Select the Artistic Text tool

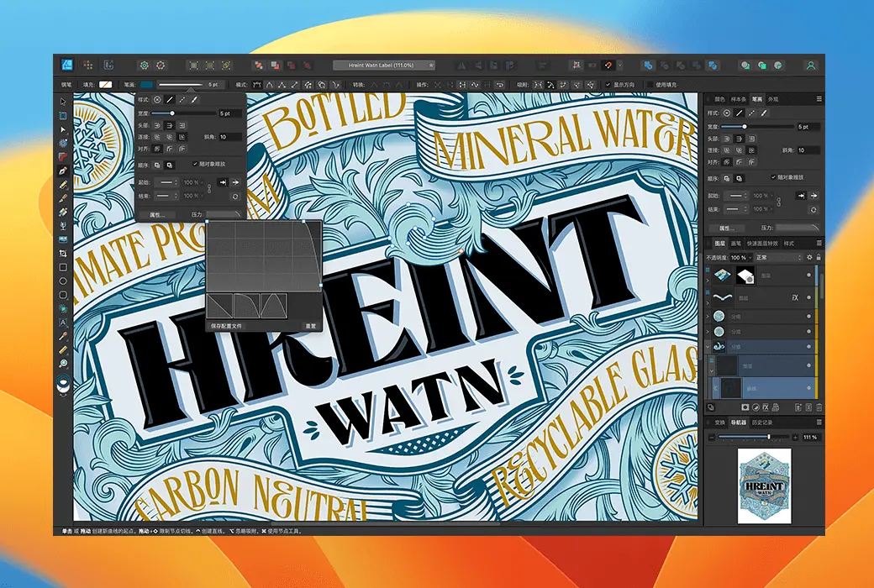click(x=63, y=323)
